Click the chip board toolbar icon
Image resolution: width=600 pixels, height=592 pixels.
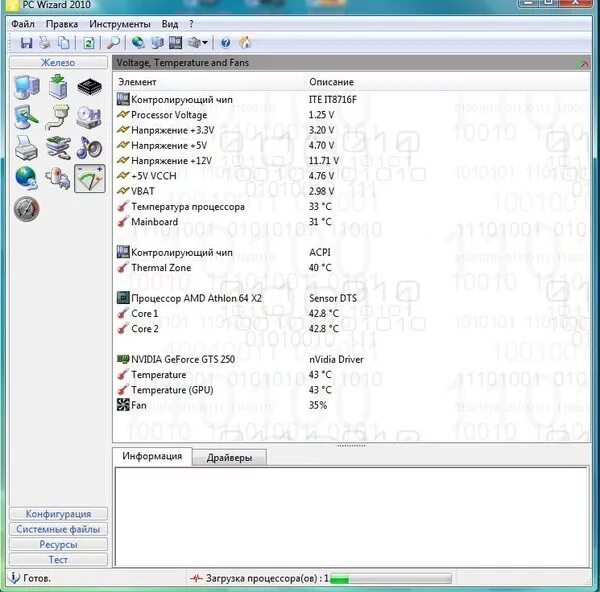click(x=175, y=42)
